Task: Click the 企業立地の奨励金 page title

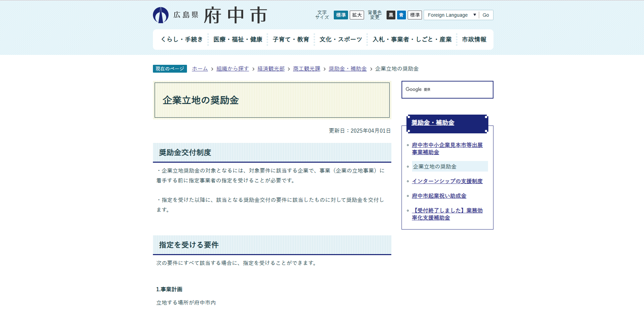Action: pos(201,100)
